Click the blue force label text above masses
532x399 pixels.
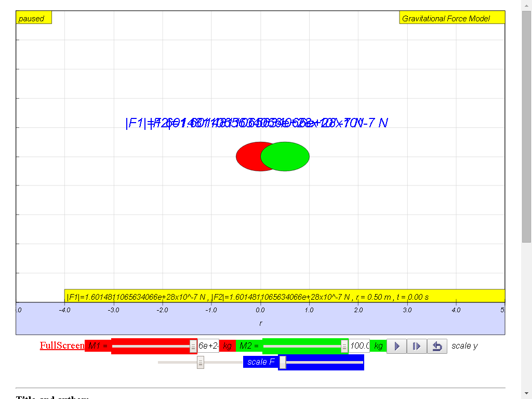257,123
